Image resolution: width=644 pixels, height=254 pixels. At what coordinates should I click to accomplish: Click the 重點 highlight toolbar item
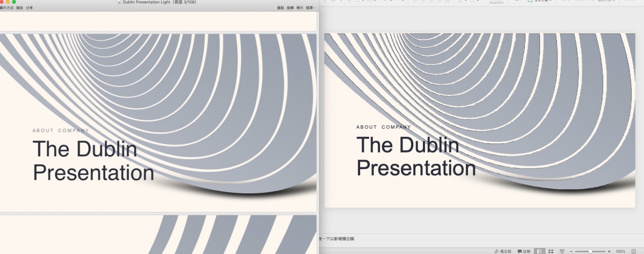281,8
